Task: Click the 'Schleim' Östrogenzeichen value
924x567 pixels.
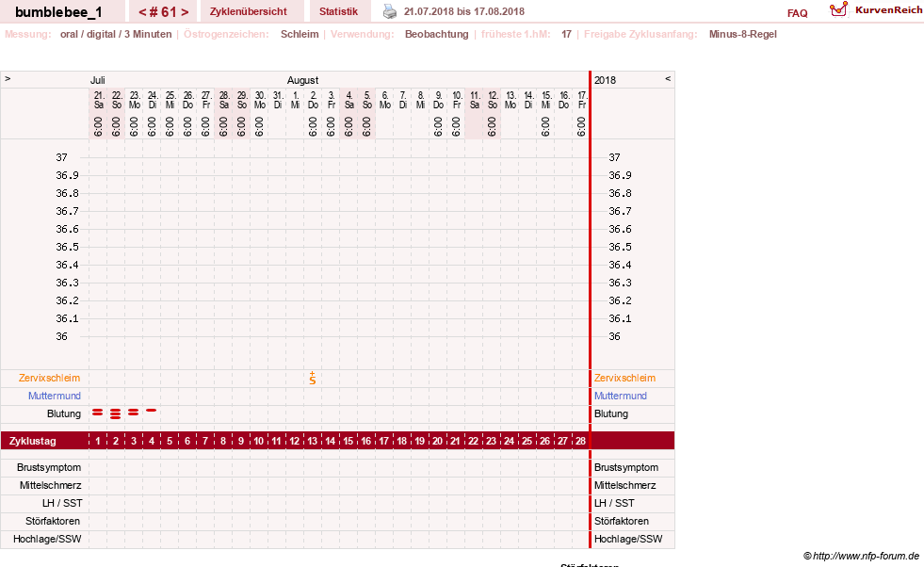Action: [x=300, y=34]
